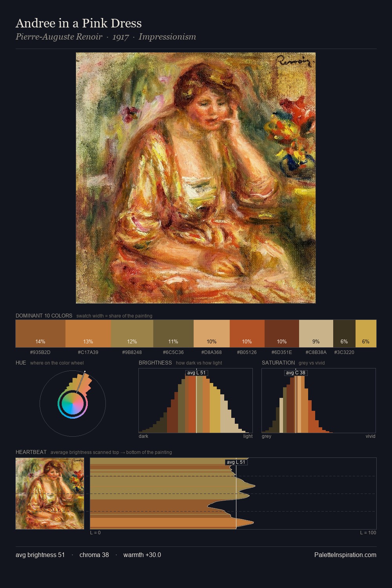Click the 'grey' axis label under Saturation
The image size is (392, 588).
267,436
